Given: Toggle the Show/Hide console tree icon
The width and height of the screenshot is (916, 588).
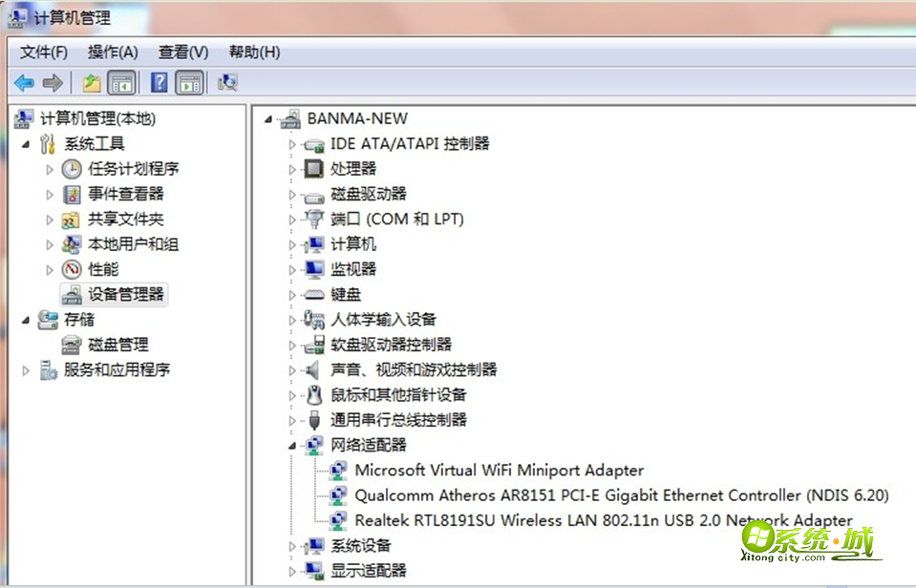Looking at the screenshot, I should click(x=121, y=83).
